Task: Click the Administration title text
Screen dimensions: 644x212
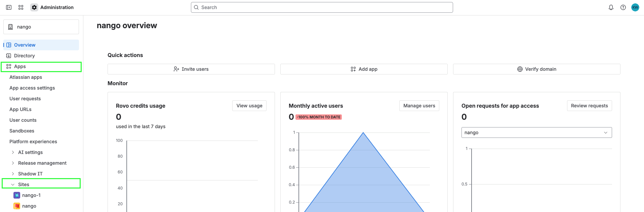Action: pyautogui.click(x=57, y=7)
